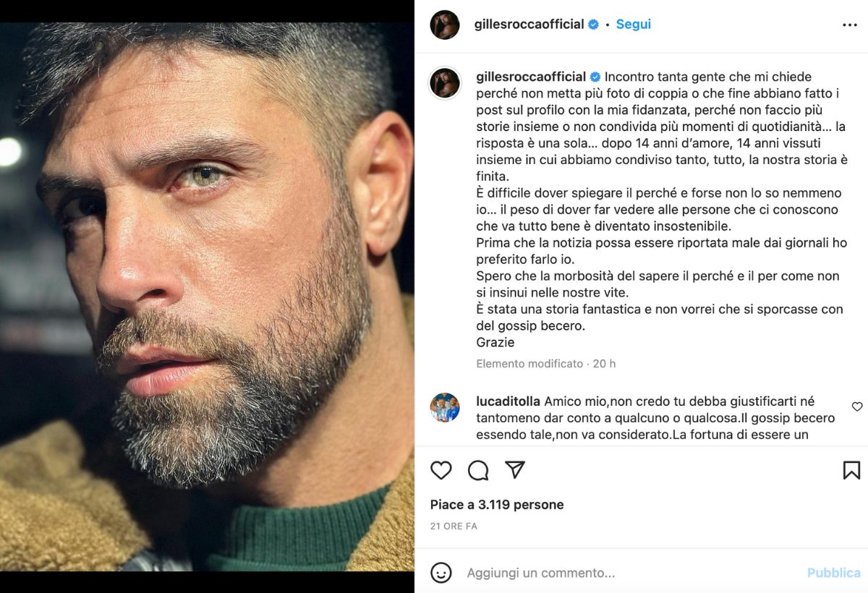Open luca ditolla's comment avatar

click(x=445, y=408)
